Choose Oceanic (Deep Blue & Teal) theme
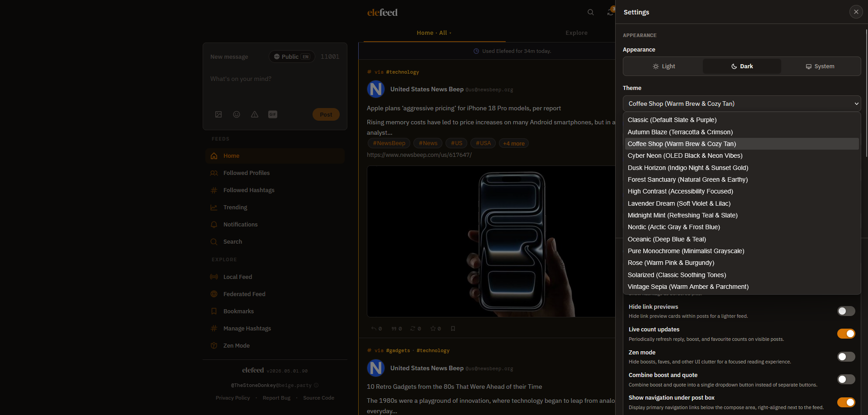Screen dimensions: 868x415 (742, 239)
